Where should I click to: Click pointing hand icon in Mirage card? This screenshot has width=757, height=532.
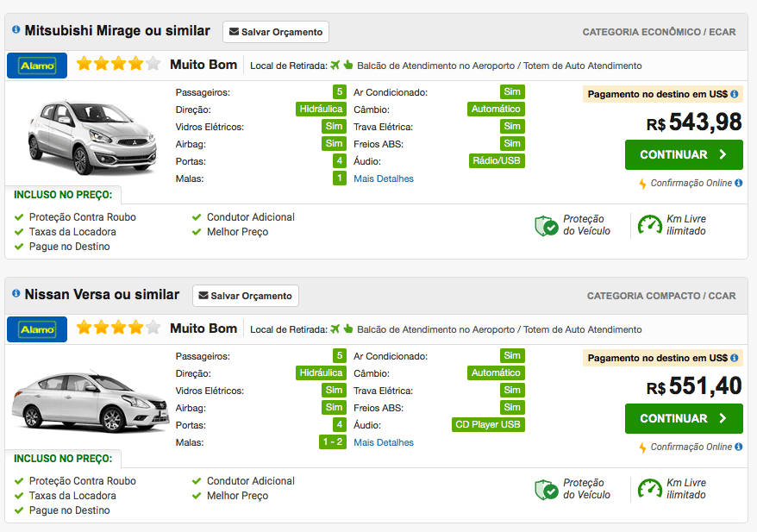point(348,65)
